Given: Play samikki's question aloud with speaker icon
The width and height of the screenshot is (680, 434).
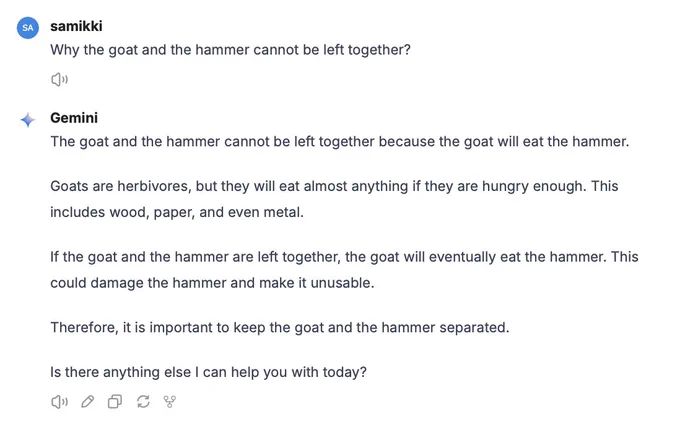Looking at the screenshot, I should [x=59, y=79].
